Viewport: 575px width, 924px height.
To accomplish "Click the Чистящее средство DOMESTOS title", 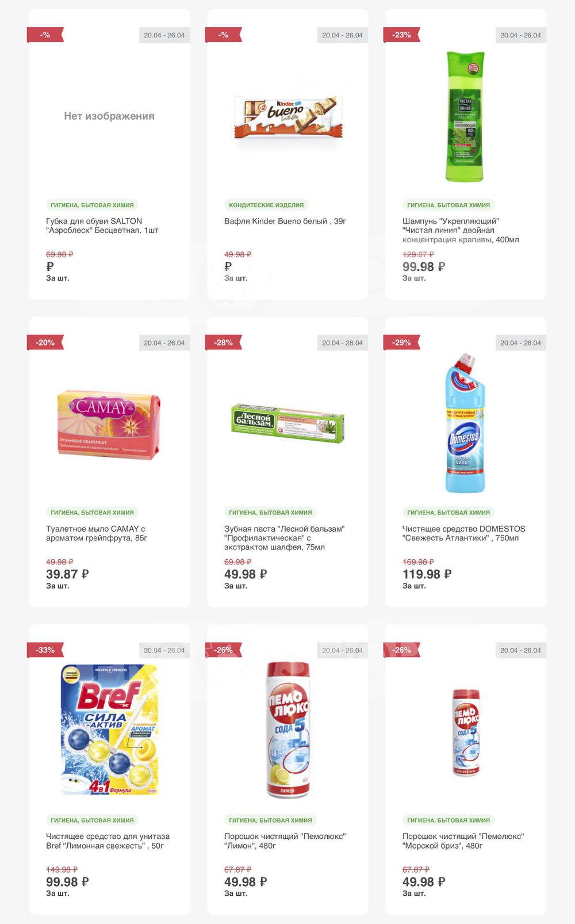I will 463,533.
